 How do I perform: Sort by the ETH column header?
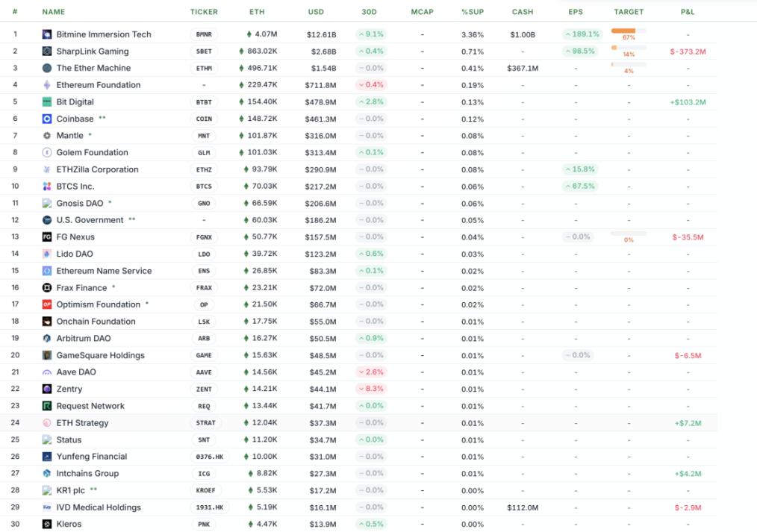pos(257,12)
